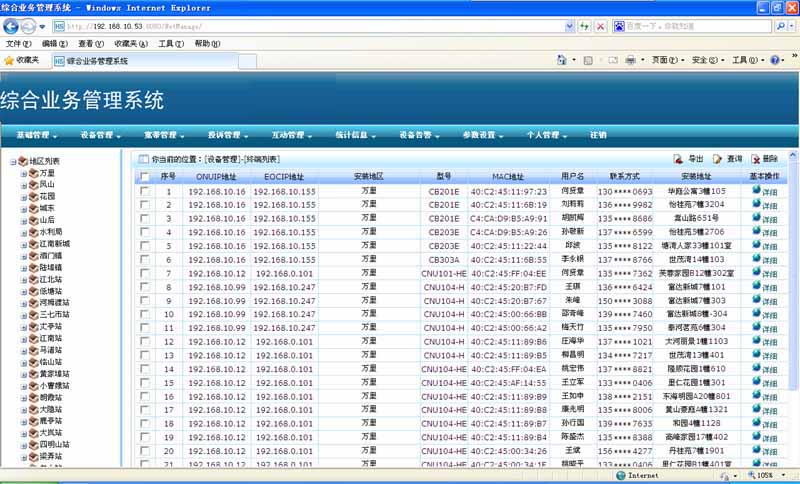
Task: Click the 导出 export icon
Action: (678, 159)
